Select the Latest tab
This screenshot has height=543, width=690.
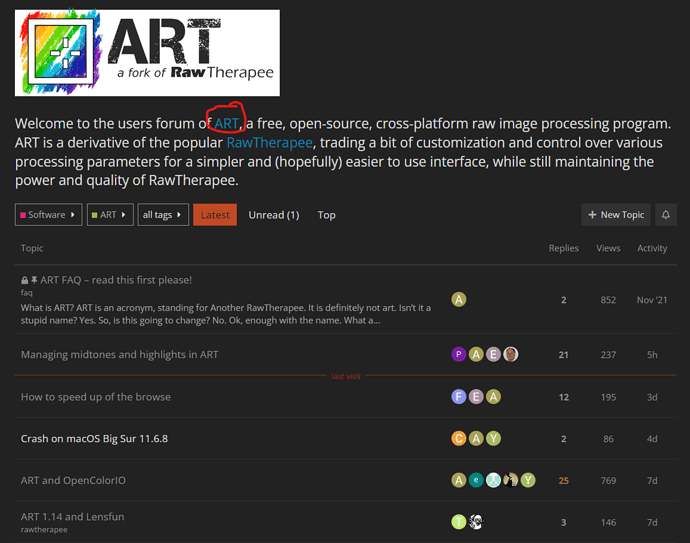tap(215, 215)
